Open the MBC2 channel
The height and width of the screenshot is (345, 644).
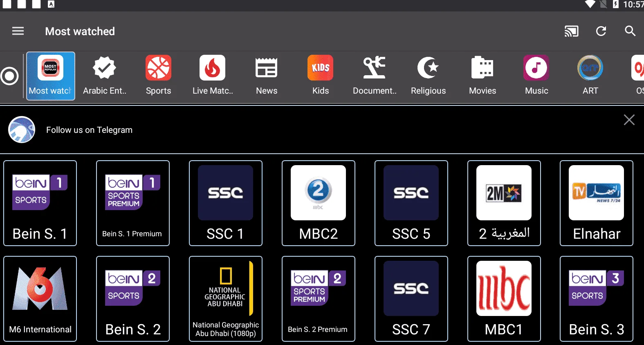pos(319,203)
